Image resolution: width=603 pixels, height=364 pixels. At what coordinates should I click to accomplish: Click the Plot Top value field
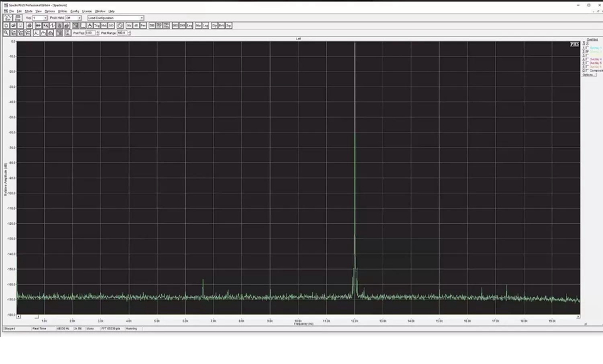(x=90, y=33)
